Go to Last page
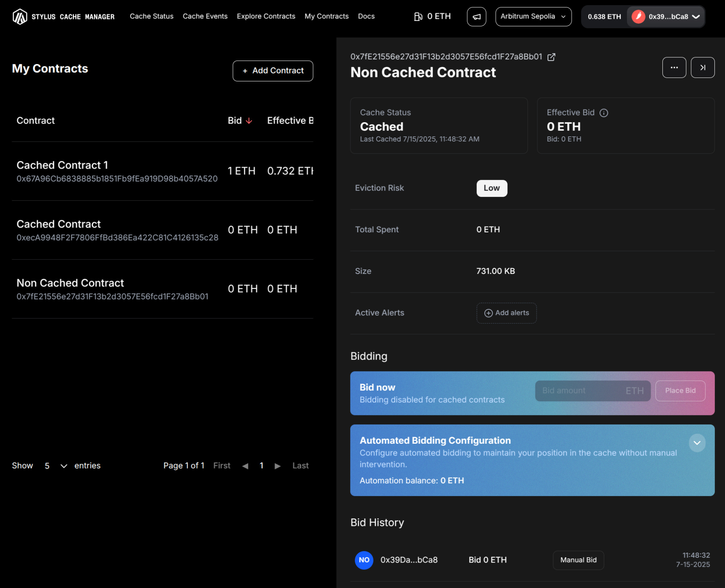This screenshot has width=725, height=588. click(x=301, y=466)
